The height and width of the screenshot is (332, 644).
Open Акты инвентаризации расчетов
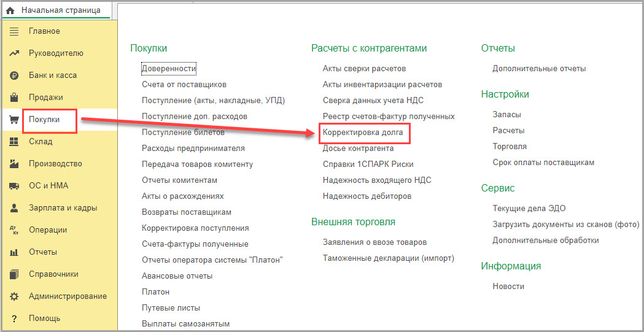point(382,85)
